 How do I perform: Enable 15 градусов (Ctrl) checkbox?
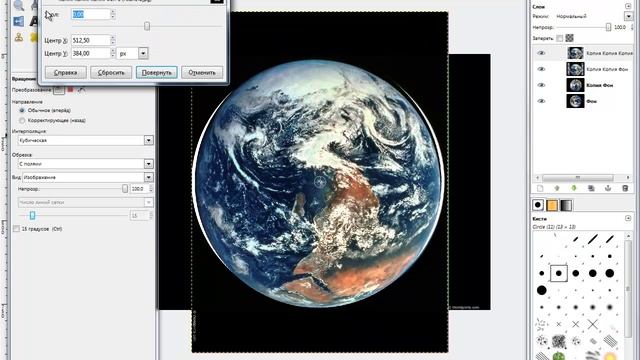click(16, 229)
